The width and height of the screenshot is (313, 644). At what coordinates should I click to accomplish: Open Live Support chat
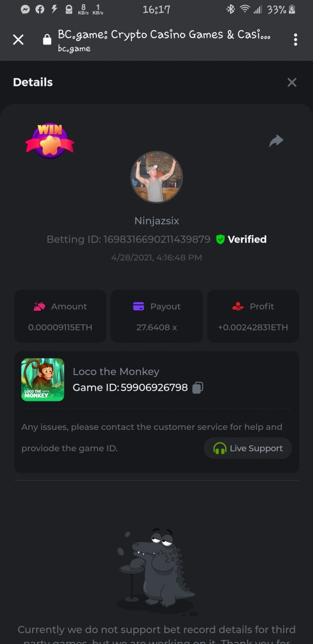(248, 448)
